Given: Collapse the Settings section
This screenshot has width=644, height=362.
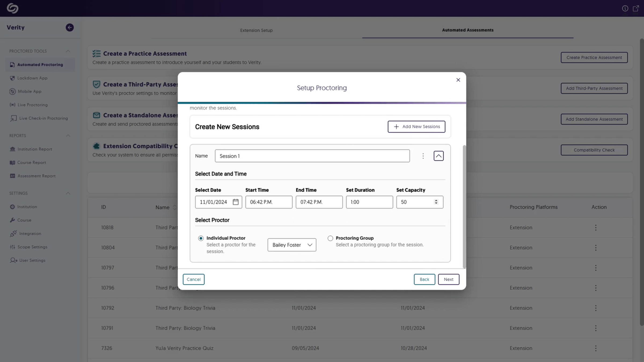Looking at the screenshot, I should pyautogui.click(x=68, y=193).
